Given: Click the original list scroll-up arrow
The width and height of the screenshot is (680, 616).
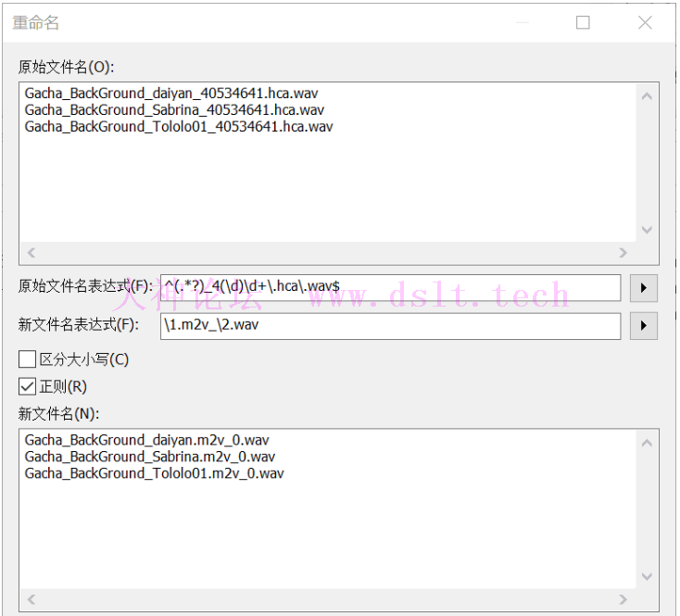Looking at the screenshot, I should 648,95.
